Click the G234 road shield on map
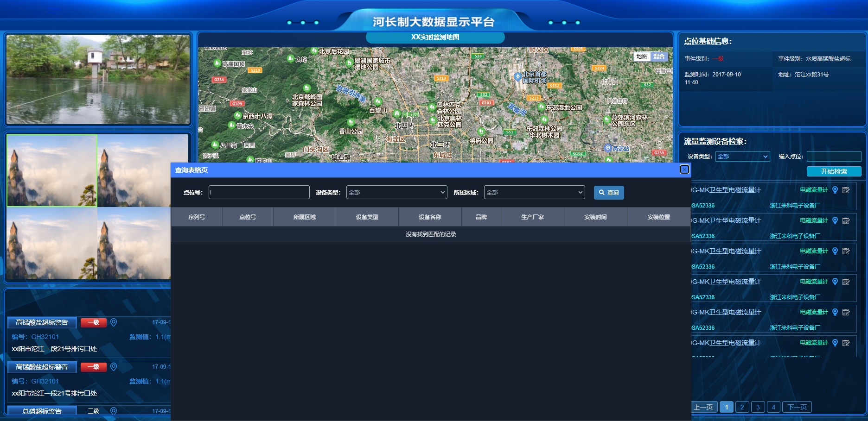The image size is (868, 421). (219, 80)
